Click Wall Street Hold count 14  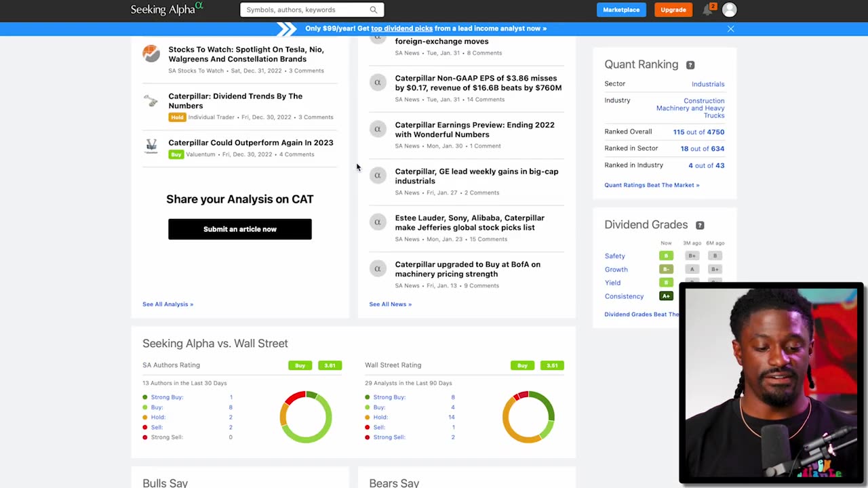pyautogui.click(x=452, y=418)
